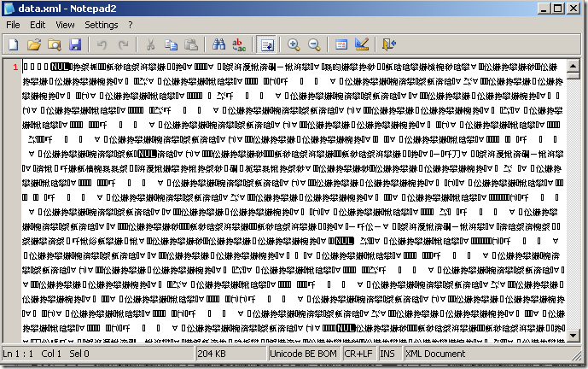The image size is (588, 369).
Task: Click Unicode BE BOM encoding in status bar
Action: pos(302,354)
